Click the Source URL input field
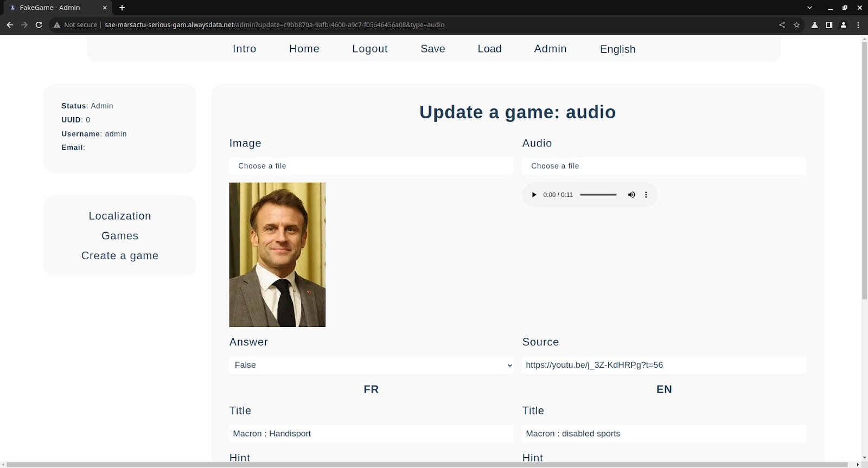 click(664, 365)
